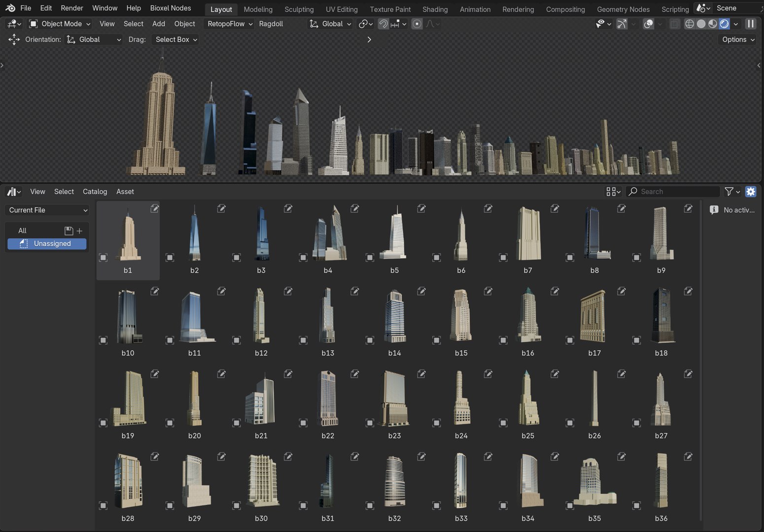Switch to wireframe viewport shading
Viewport: 764px width, 532px height.
(690, 24)
